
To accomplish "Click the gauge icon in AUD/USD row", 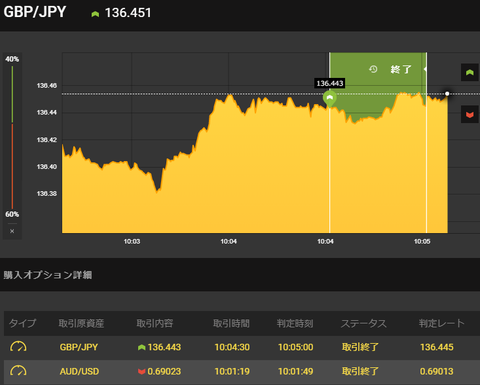I will pos(18,371).
